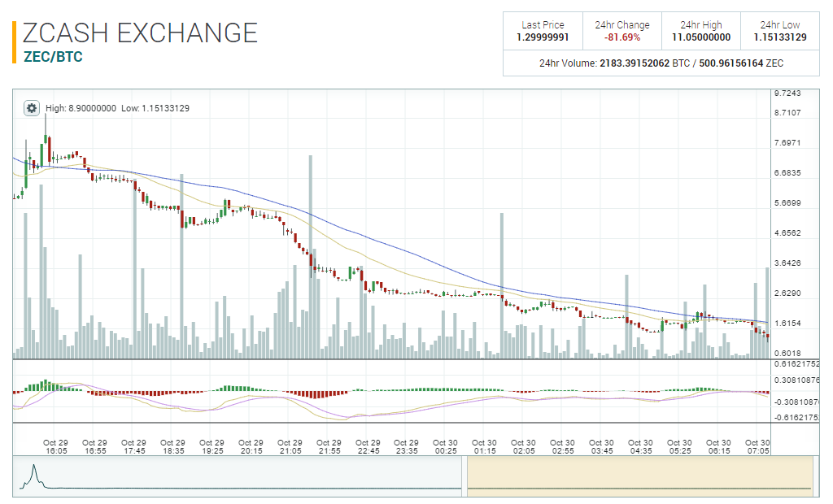Click the High: 8.90000000 legend text

point(83,106)
